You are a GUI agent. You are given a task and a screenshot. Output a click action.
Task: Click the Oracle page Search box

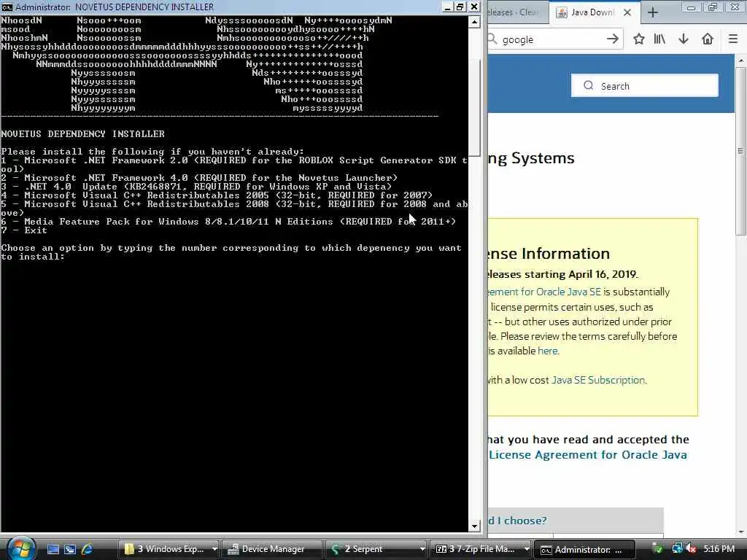pyautogui.click(x=645, y=86)
